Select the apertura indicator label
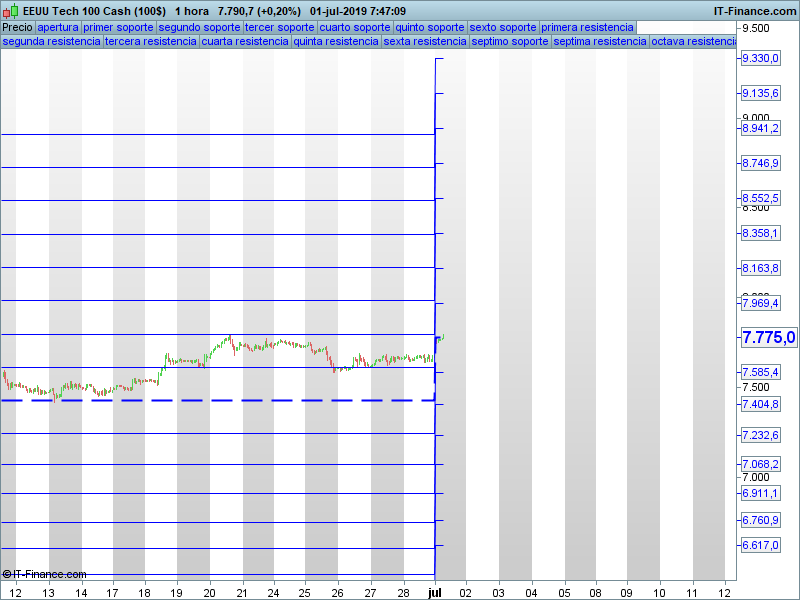The image size is (800, 600). (58, 28)
